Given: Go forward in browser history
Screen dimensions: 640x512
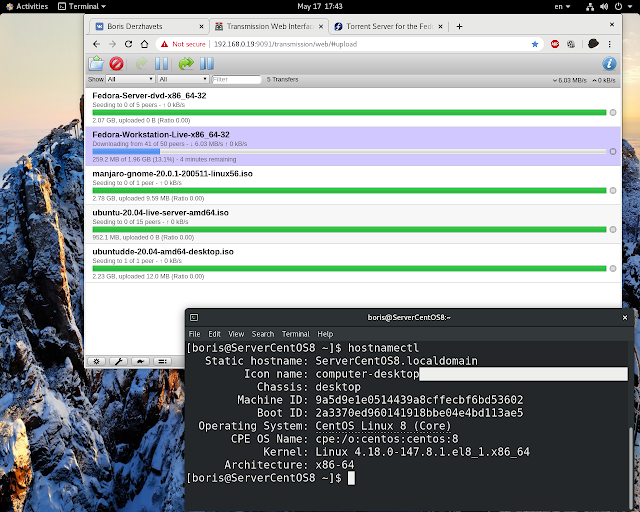Looking at the screenshot, I should pyautogui.click(x=112, y=44).
